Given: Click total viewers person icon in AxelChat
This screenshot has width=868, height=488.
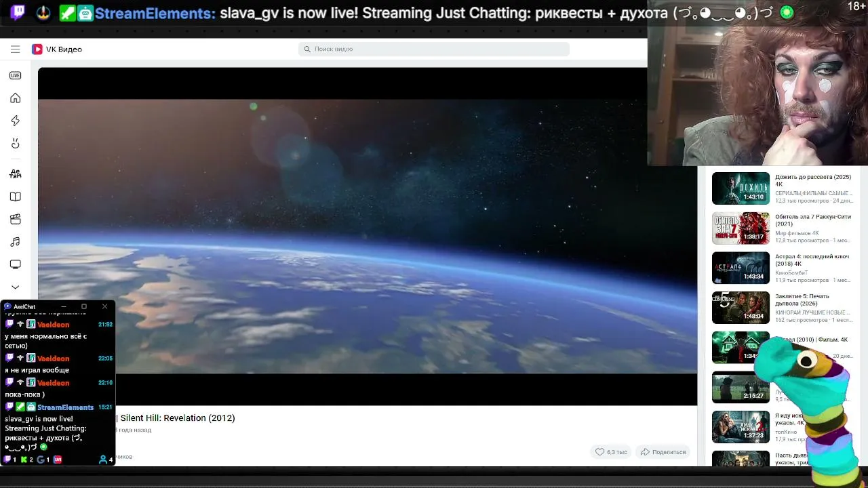Looking at the screenshot, I should 103,460.
